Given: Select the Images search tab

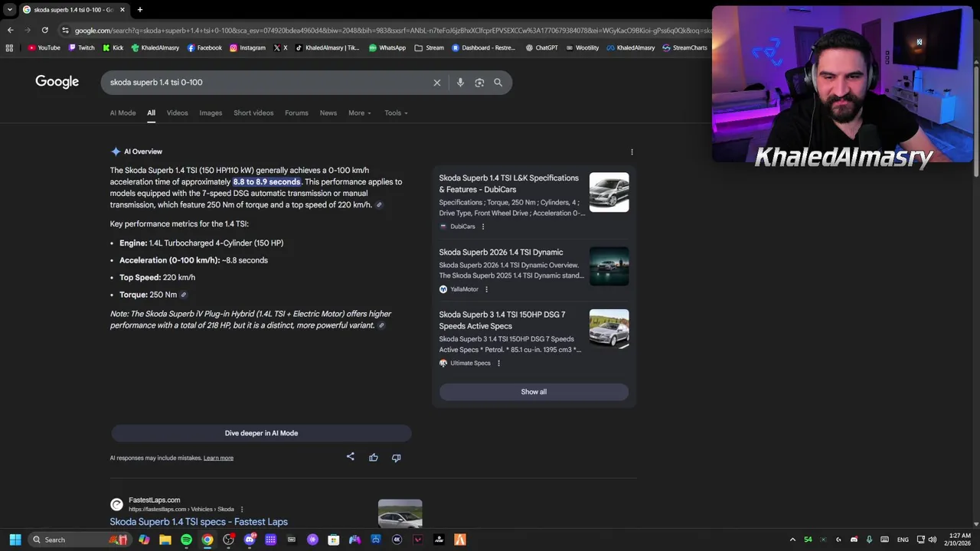Looking at the screenshot, I should click(211, 112).
